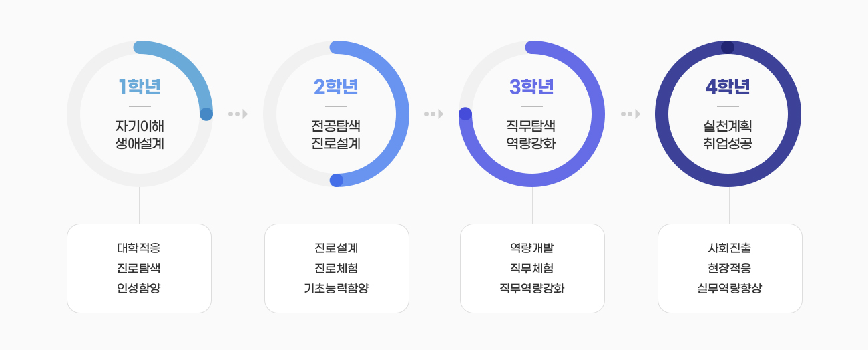Screen dimensions: 868x350
Task: Click the 4학년 progress ring top dot
Action: pos(728,47)
